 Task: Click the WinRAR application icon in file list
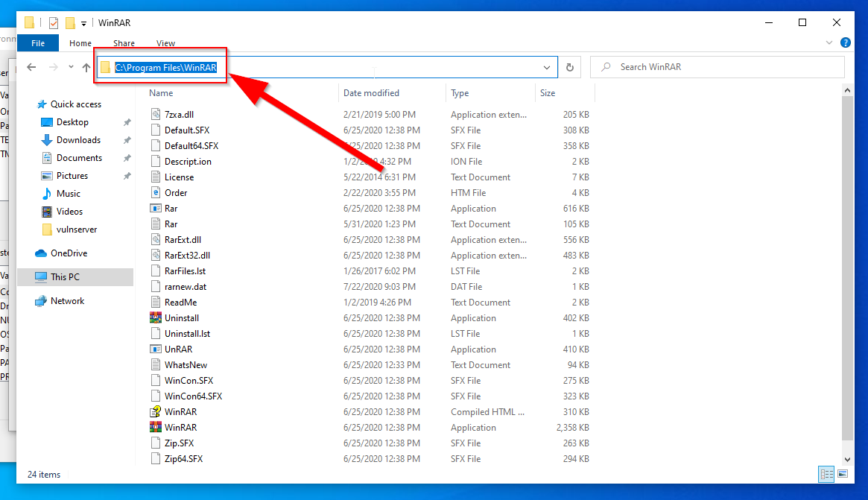pos(156,427)
